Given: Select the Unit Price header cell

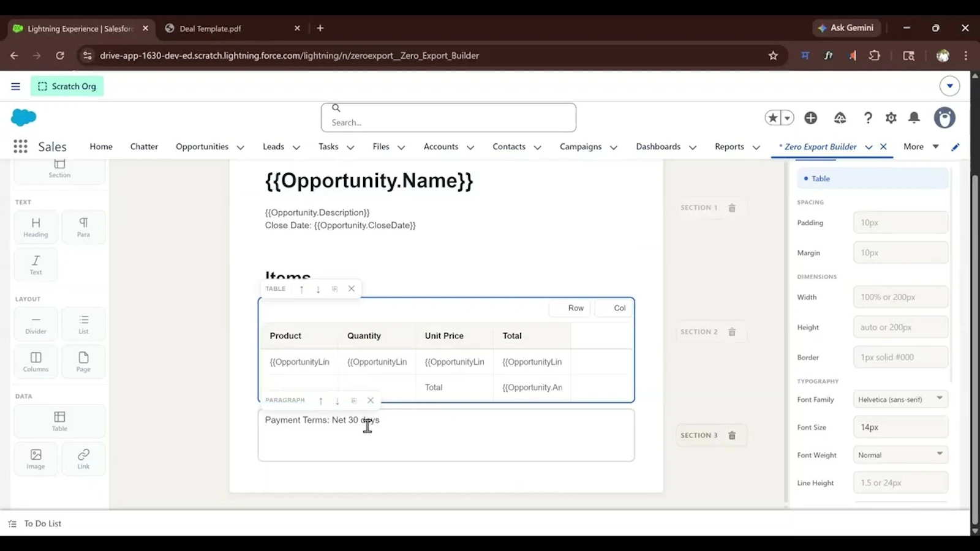Looking at the screenshot, I should (454, 335).
